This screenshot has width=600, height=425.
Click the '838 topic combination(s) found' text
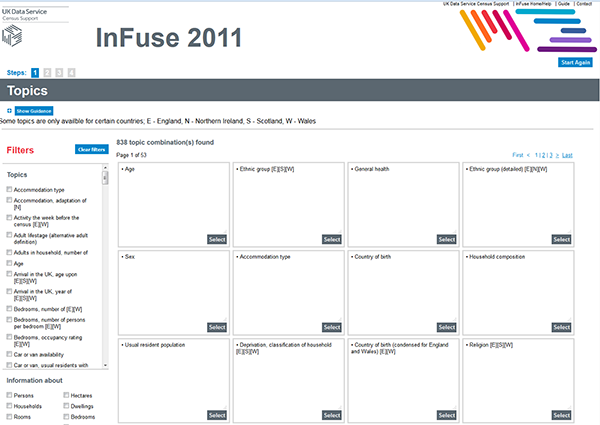pyautogui.click(x=165, y=142)
